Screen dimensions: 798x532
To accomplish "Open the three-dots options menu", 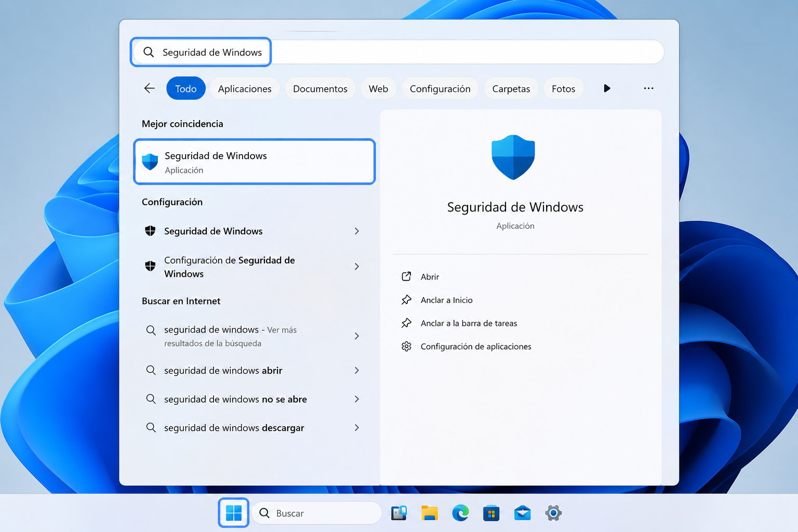I will (x=648, y=88).
